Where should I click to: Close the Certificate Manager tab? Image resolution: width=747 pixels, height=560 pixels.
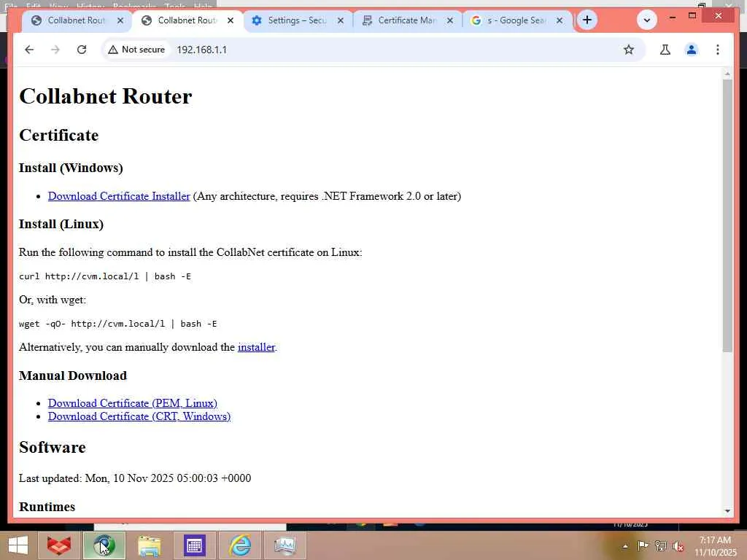pyautogui.click(x=449, y=20)
